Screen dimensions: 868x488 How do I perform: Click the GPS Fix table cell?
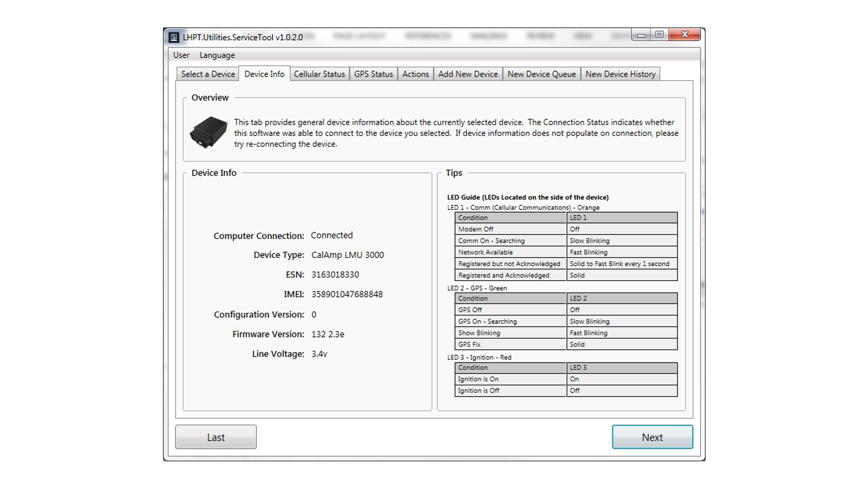[x=511, y=344]
